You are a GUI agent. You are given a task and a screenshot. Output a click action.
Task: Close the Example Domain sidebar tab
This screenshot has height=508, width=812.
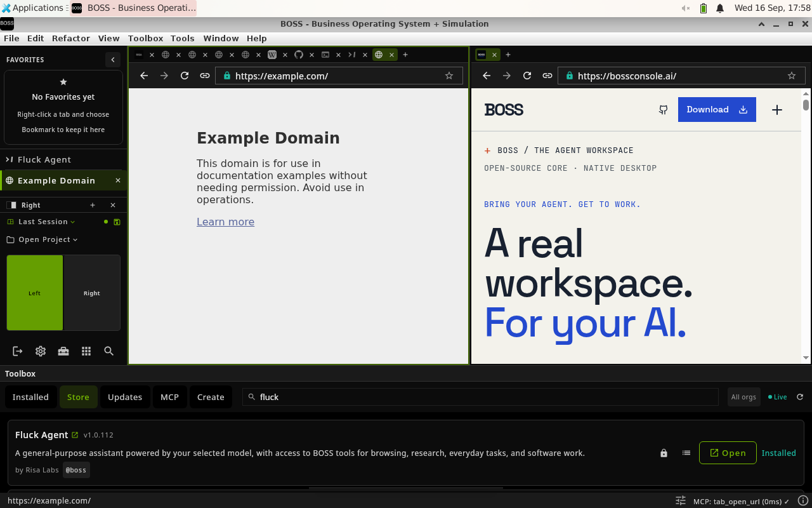coord(117,180)
